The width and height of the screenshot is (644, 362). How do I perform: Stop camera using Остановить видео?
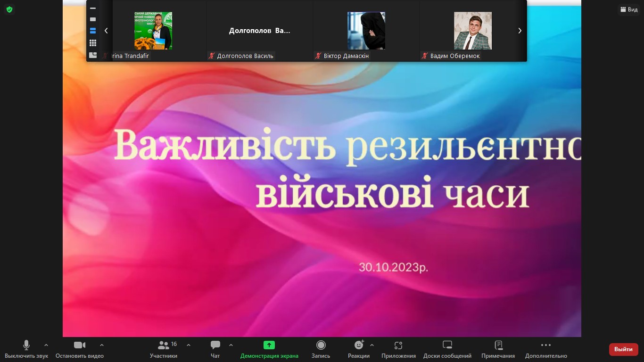click(79, 349)
